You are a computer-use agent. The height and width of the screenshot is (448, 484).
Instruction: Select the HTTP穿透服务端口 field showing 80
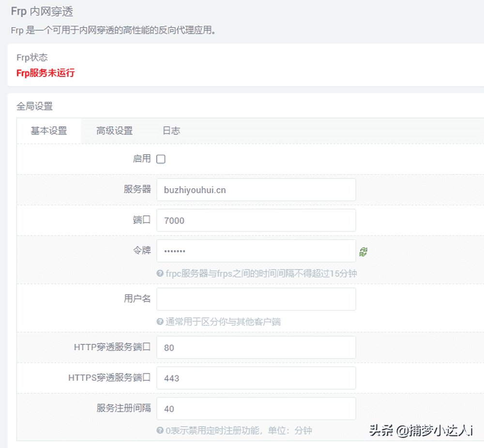pos(256,347)
